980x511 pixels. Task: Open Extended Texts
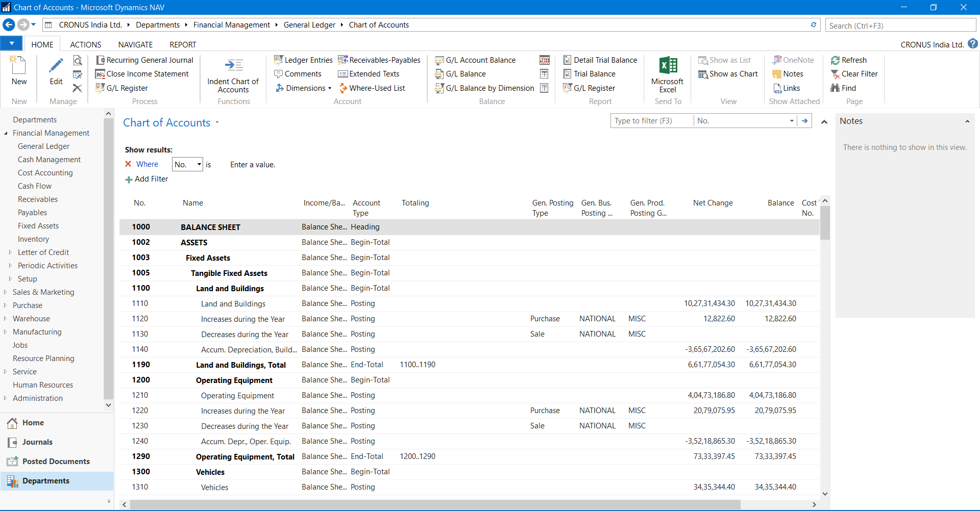click(369, 74)
